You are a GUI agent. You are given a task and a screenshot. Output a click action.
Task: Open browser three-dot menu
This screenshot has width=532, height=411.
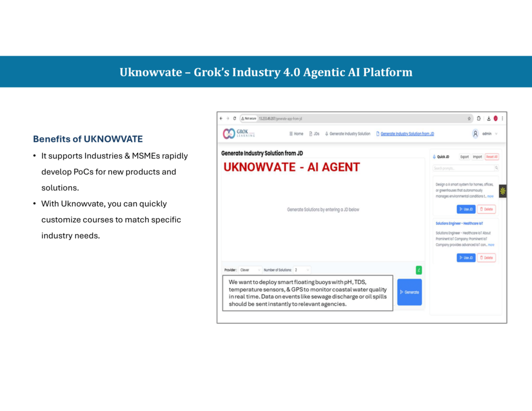click(502, 118)
